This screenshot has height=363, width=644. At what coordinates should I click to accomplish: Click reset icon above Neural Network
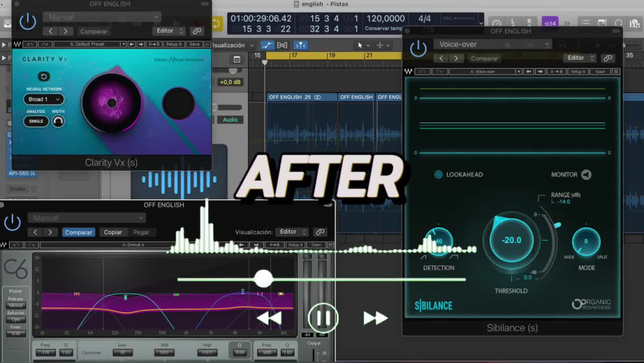pos(44,77)
